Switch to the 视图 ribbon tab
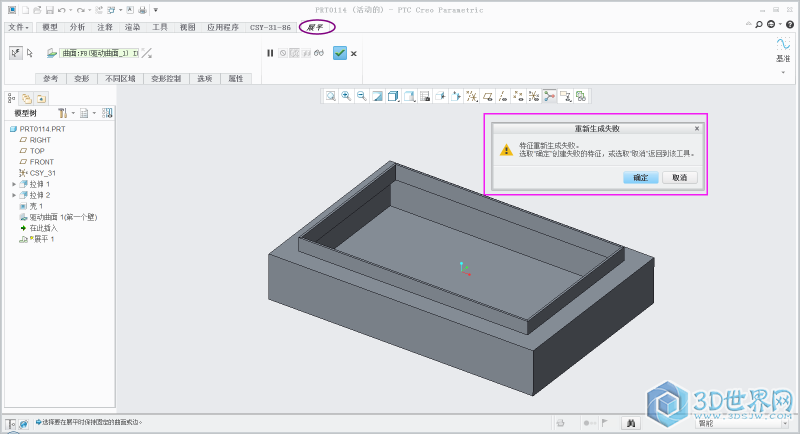800x434 pixels. point(188,27)
